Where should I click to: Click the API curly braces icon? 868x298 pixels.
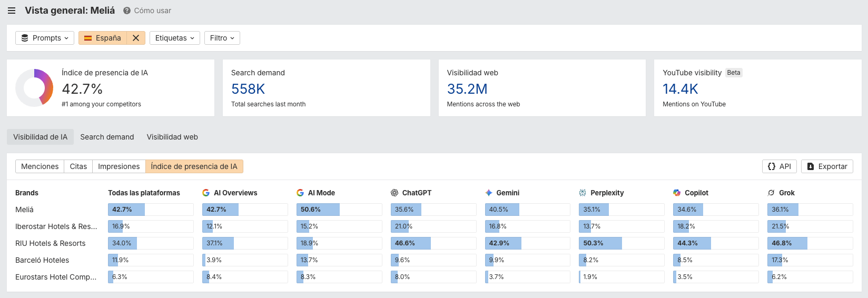pos(772,166)
